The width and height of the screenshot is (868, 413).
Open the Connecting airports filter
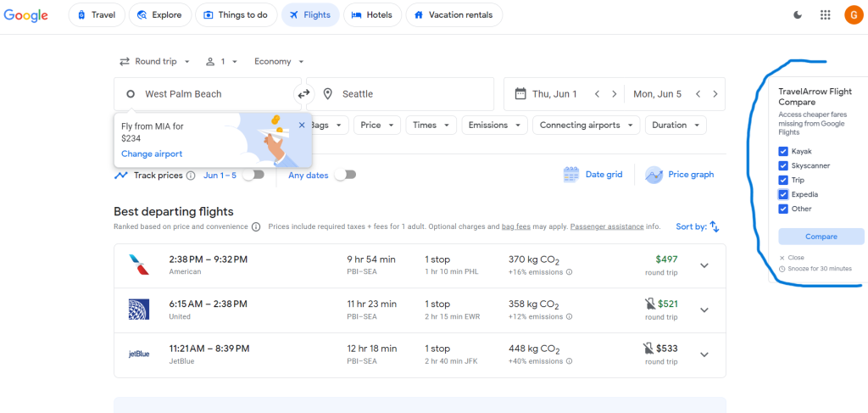tap(585, 125)
